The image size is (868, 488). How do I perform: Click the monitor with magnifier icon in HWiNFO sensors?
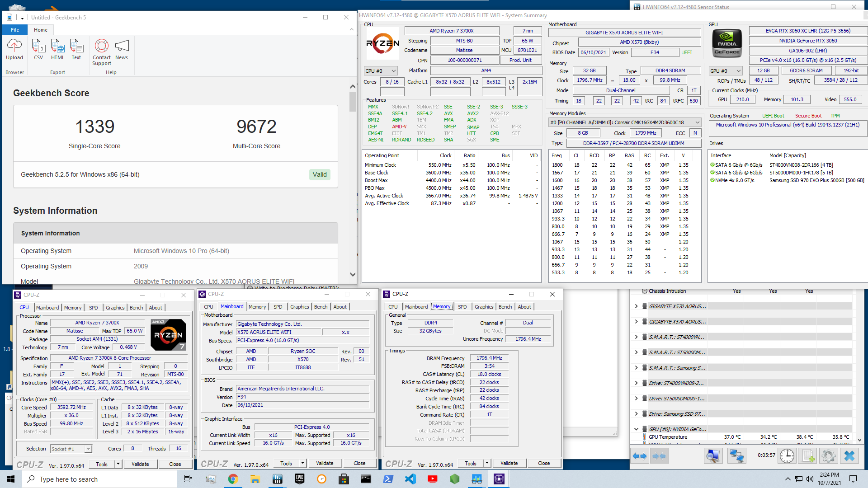(713, 455)
